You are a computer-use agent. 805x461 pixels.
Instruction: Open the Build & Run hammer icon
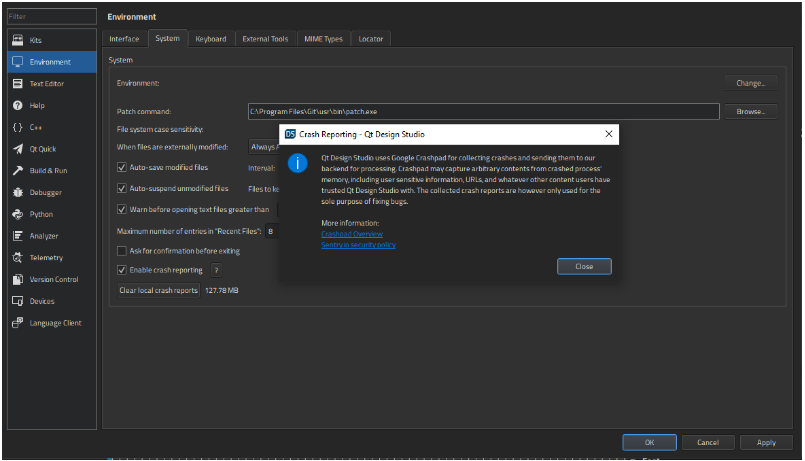[x=17, y=170]
